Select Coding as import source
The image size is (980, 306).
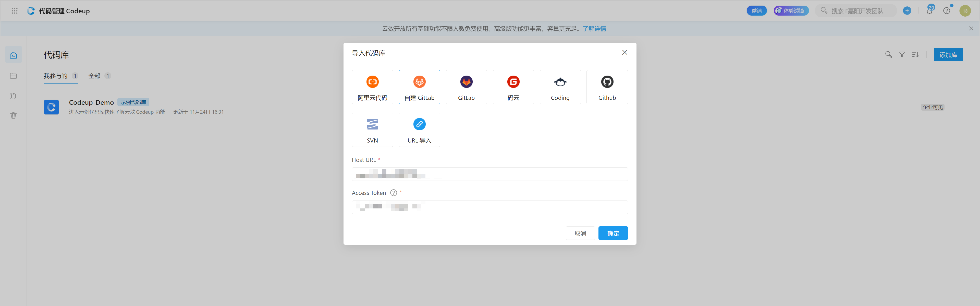click(x=560, y=87)
